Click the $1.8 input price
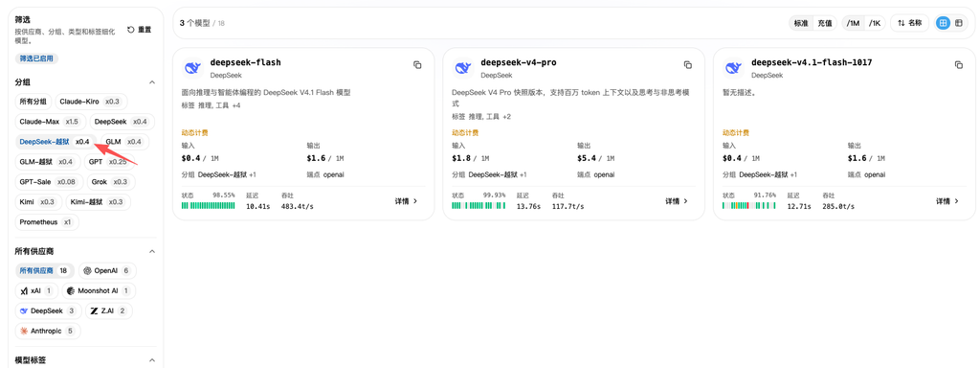 pos(462,159)
